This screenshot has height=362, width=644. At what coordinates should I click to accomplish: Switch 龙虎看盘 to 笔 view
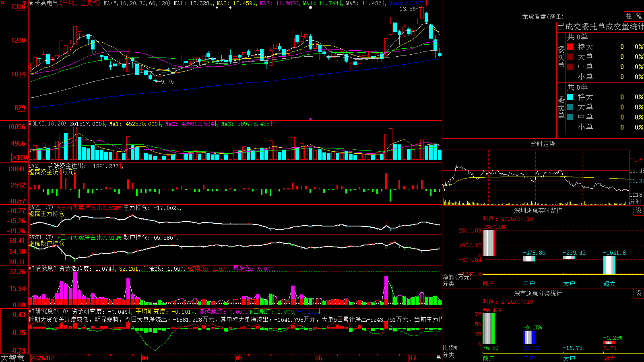639,16
